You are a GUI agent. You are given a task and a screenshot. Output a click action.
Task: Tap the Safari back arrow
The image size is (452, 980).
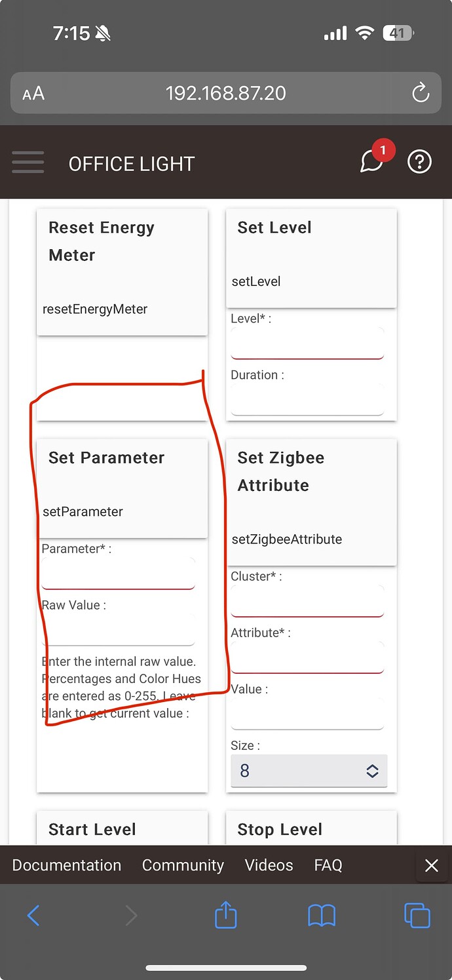[x=33, y=915]
